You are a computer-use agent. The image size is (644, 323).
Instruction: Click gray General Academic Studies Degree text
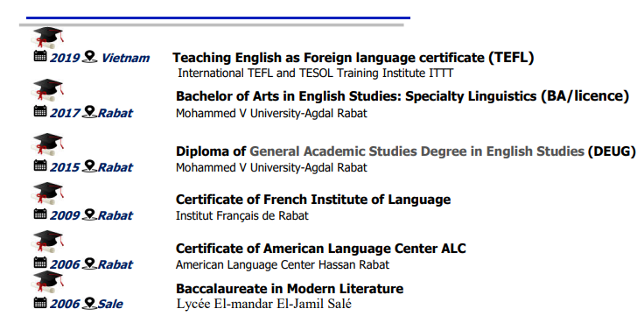click(x=416, y=151)
